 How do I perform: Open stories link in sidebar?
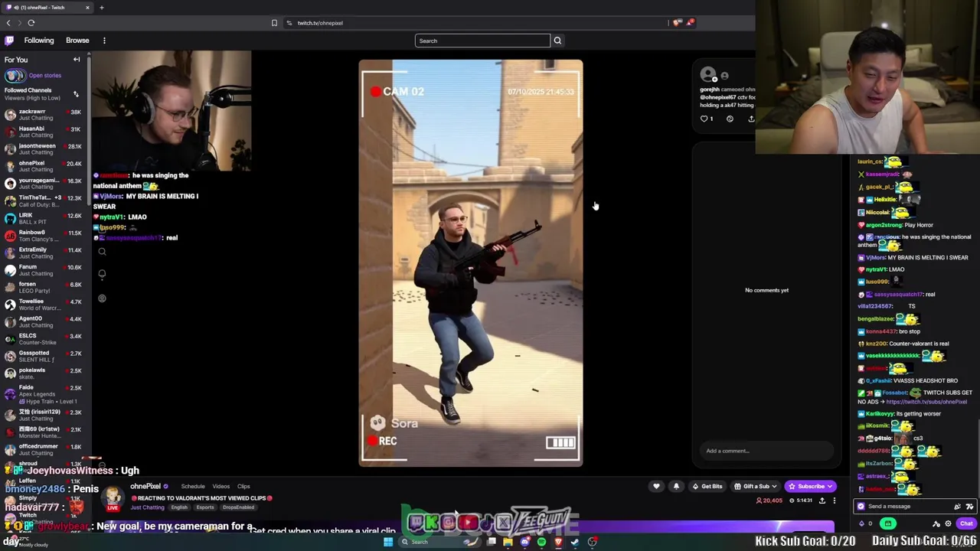coord(44,76)
